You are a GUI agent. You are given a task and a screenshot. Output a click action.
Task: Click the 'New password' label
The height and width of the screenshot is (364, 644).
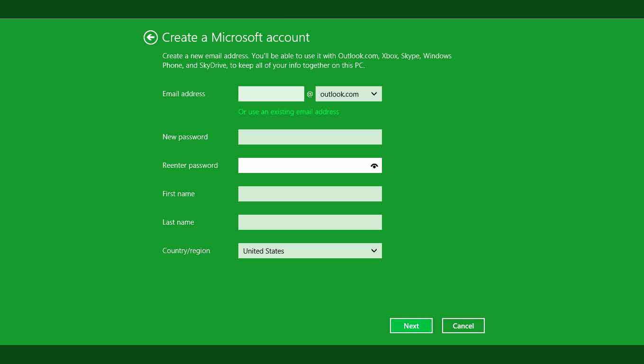point(185,137)
